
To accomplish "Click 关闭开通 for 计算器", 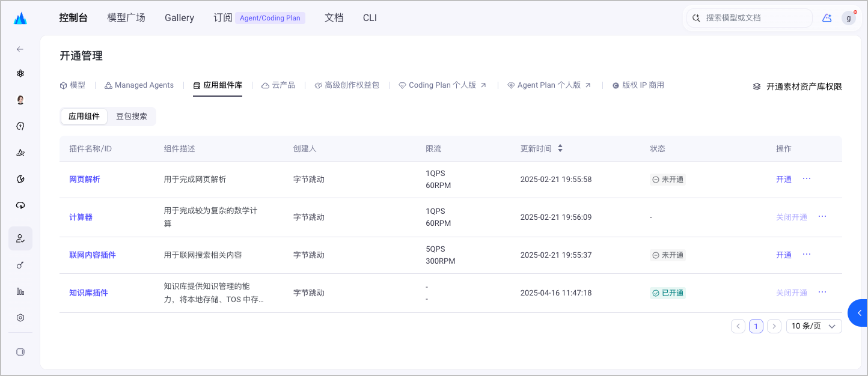I will coord(792,217).
